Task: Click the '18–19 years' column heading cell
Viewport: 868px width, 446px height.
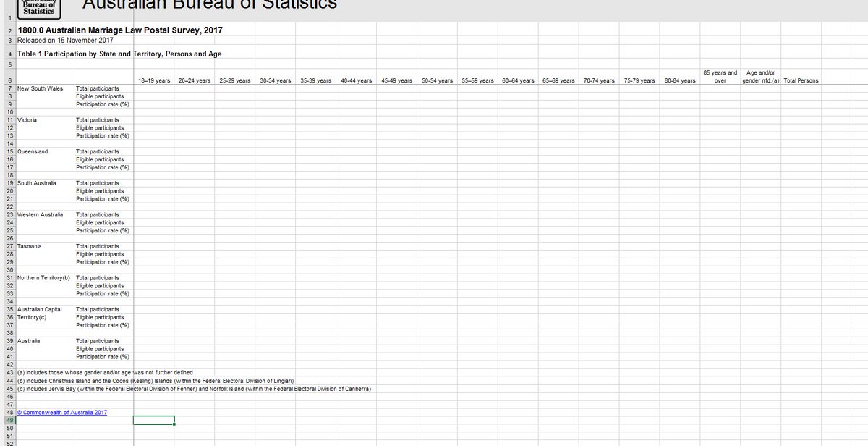Action: coord(154,80)
